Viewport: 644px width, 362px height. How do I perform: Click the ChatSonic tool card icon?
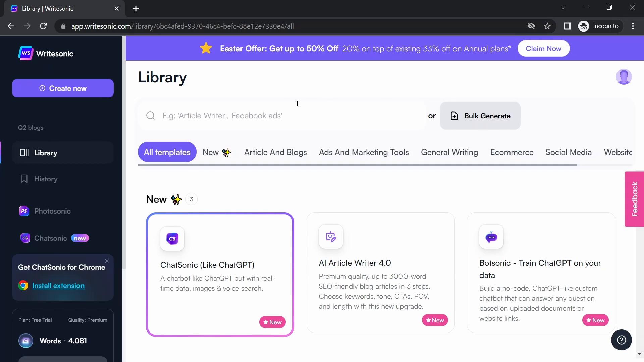[x=172, y=239]
